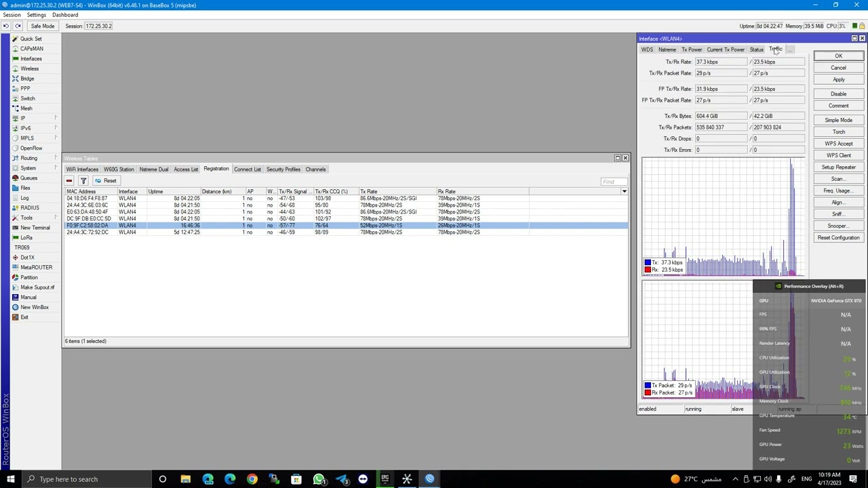Click Make Supout.rif in sidebar
The width and height of the screenshot is (868, 488).
tap(37, 287)
